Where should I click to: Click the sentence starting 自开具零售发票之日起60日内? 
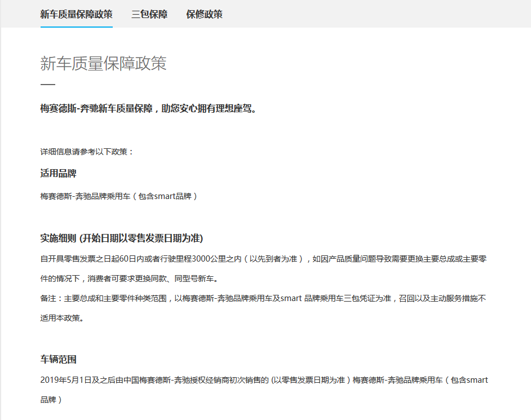coord(263,259)
